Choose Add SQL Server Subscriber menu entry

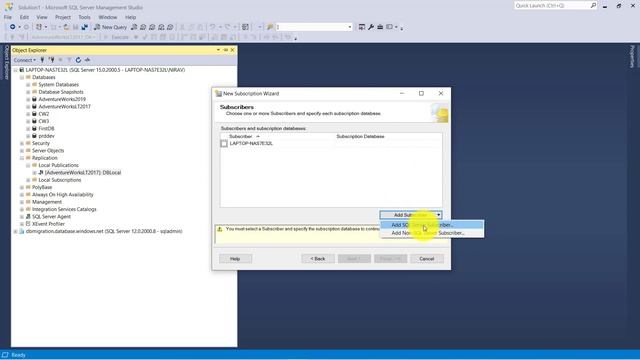pos(432,225)
